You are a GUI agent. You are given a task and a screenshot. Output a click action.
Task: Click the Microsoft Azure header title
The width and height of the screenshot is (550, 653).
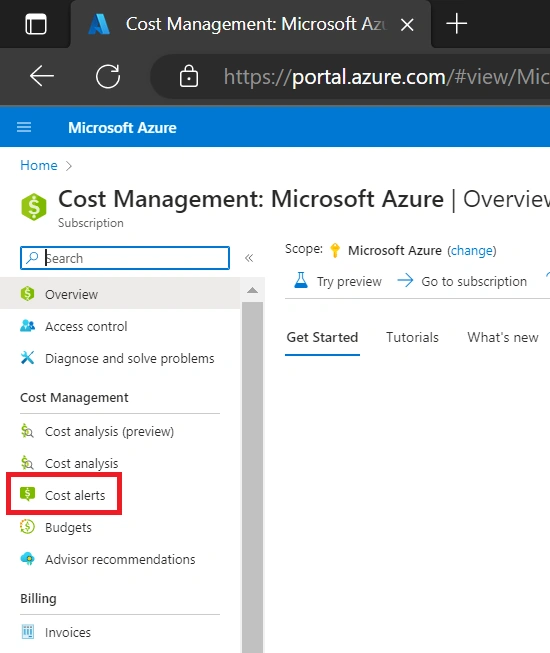coord(122,128)
